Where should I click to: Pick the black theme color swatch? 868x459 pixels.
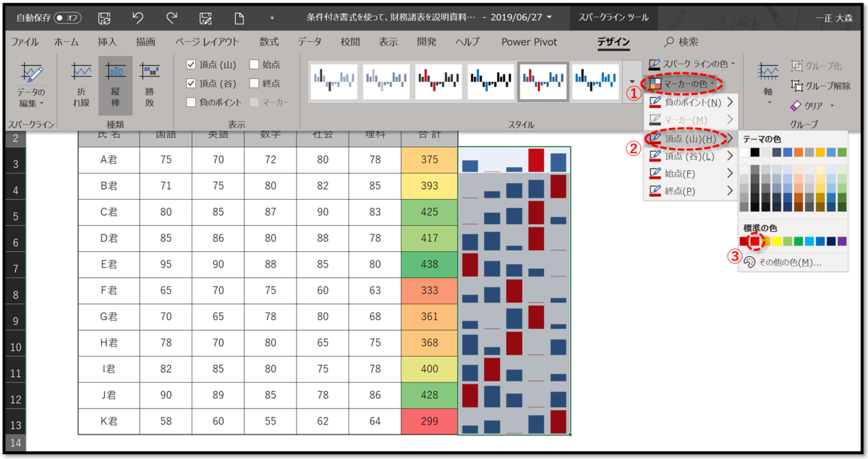coord(756,152)
